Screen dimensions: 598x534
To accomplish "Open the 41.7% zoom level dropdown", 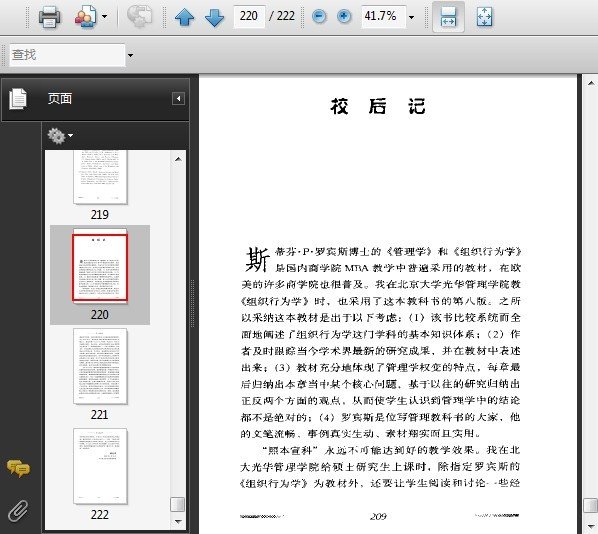I will coord(411,17).
